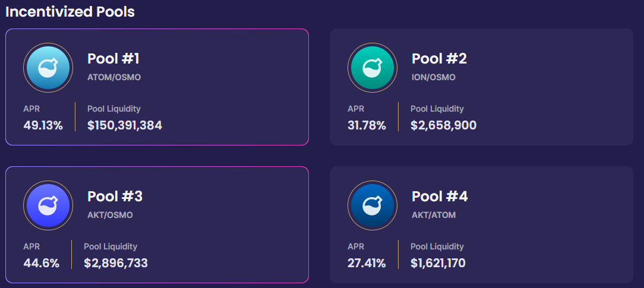This screenshot has width=644, height=288.
Task: Click the AKT/ATOM pair label
Action: tap(434, 215)
